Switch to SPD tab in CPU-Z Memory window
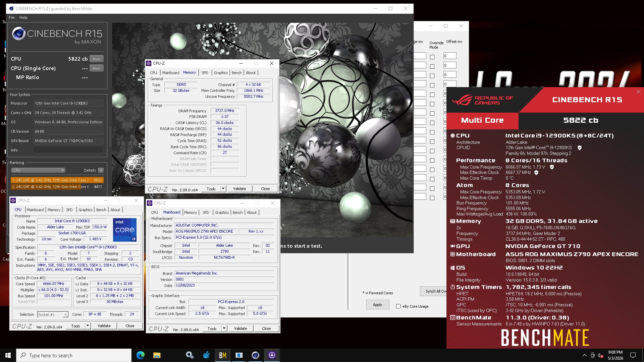 205,73
